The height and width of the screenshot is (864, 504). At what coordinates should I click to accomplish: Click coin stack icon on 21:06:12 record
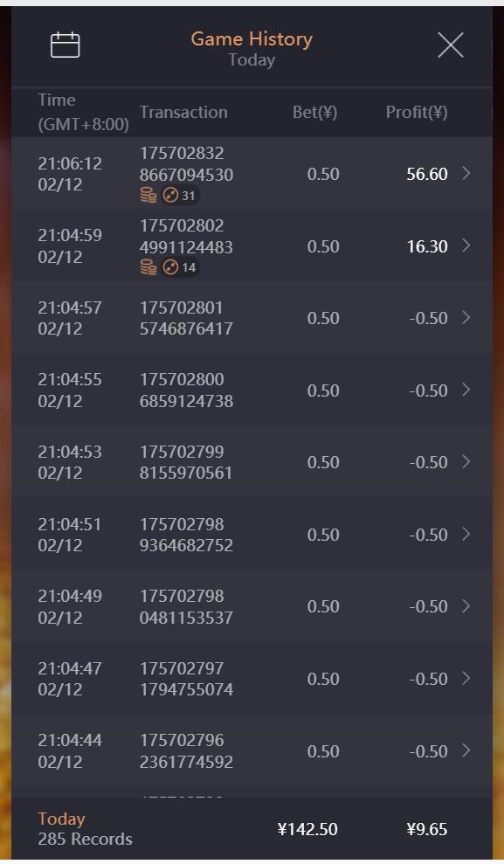[x=148, y=196]
